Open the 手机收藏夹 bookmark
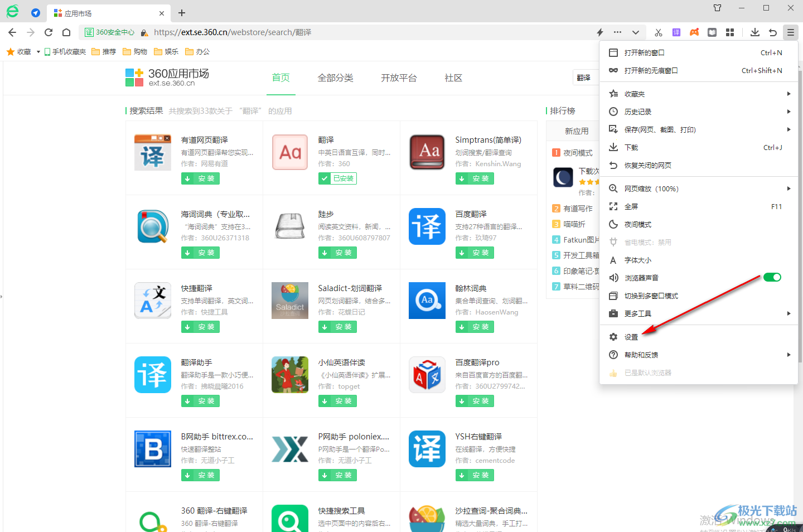This screenshot has width=803, height=532. coord(65,52)
